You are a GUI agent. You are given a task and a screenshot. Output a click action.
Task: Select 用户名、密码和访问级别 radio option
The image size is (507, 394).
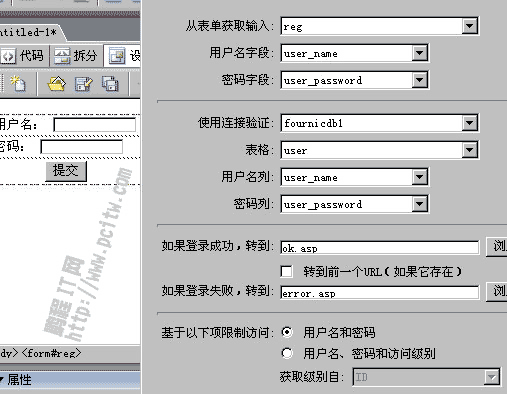[x=287, y=353]
